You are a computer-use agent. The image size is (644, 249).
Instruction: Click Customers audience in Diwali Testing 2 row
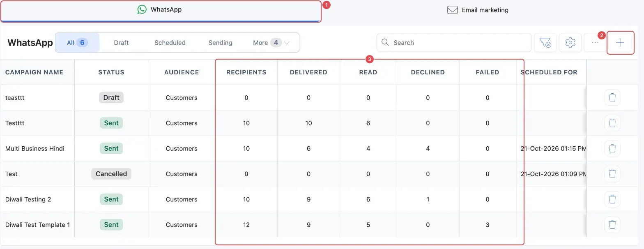pyautogui.click(x=182, y=199)
